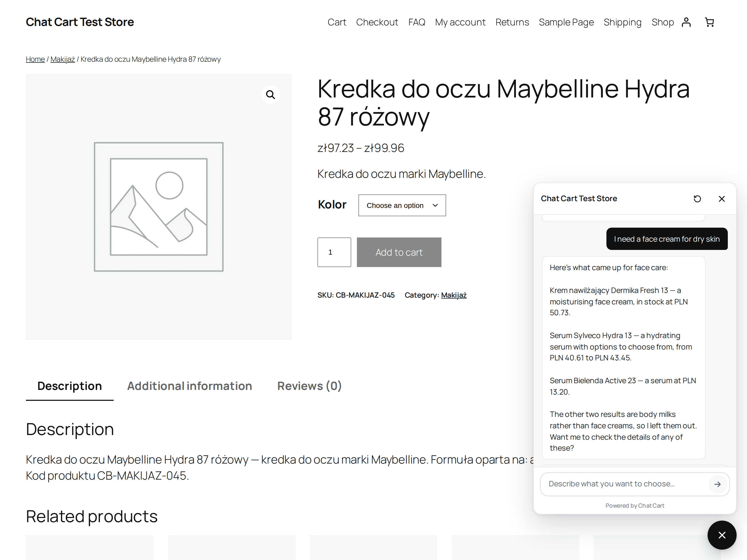This screenshot has width=747, height=560.
Task: Click the 'Related products' heading
Action: tap(92, 516)
